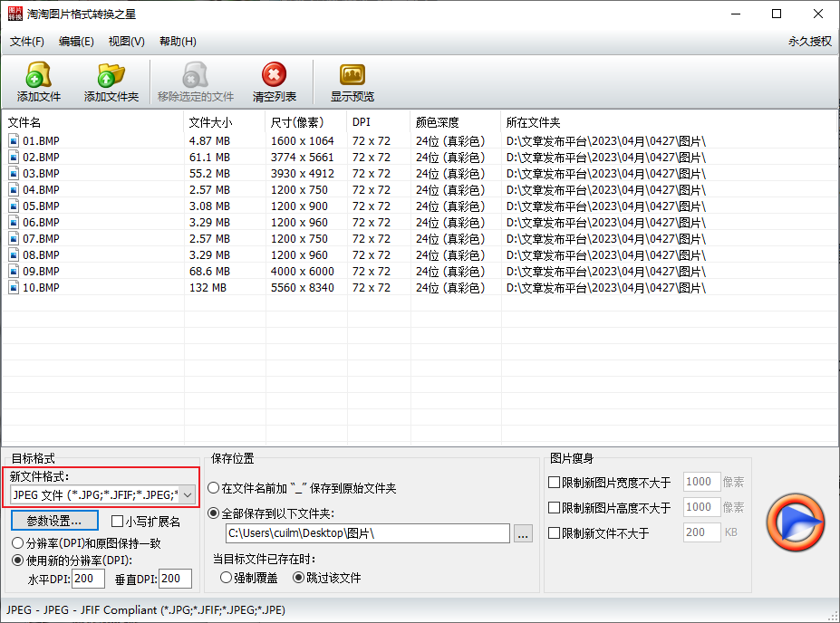Click the 3774 x 5661 dimension cell
This screenshot has width=840, height=623.
302,158
